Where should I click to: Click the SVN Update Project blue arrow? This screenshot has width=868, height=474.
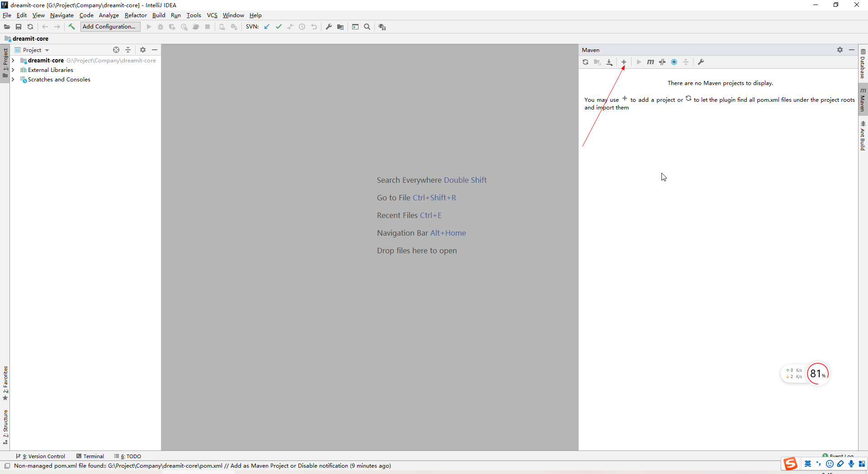point(267,27)
